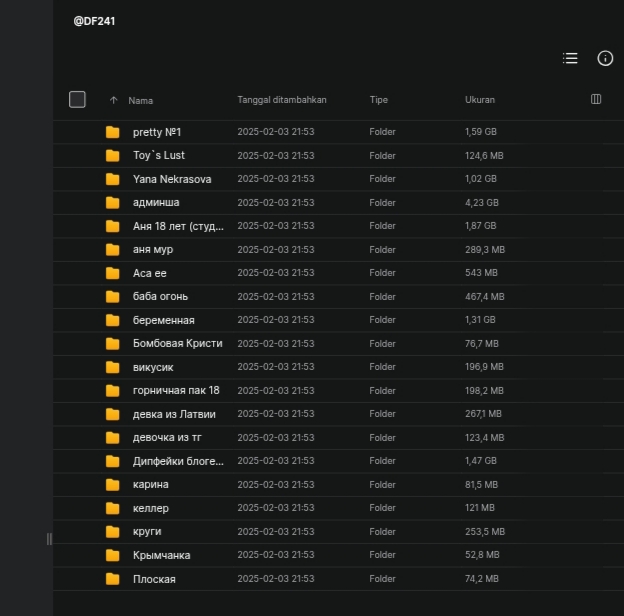Select the викусик folder name
Image resolution: width=624 pixels, height=616 pixels.
pyautogui.click(x=153, y=367)
